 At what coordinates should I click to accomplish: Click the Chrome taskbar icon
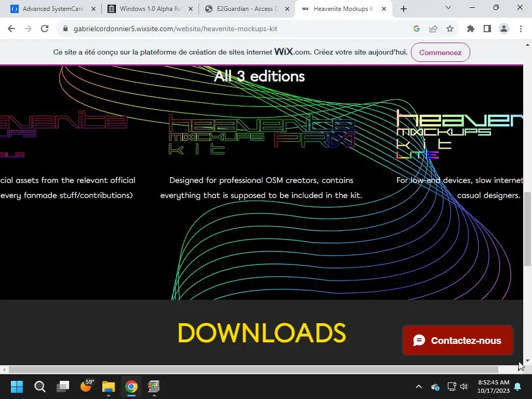[x=131, y=387]
